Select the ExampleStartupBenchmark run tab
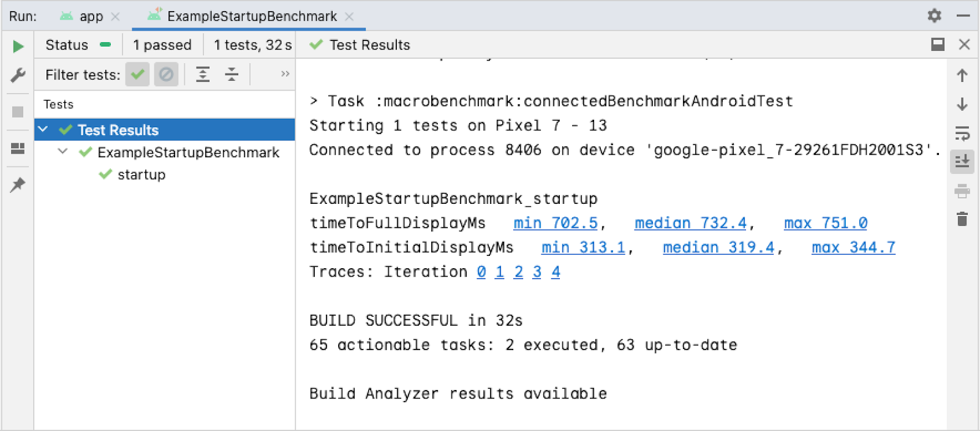 point(251,17)
